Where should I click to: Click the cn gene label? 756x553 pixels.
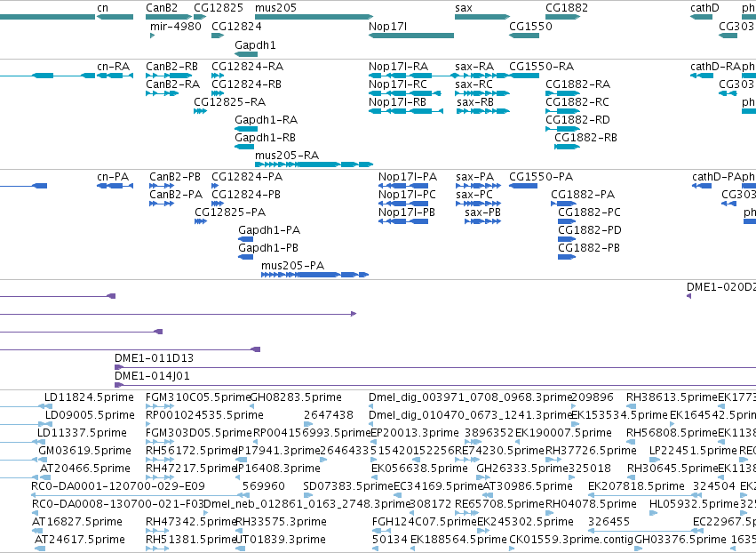[x=102, y=8]
